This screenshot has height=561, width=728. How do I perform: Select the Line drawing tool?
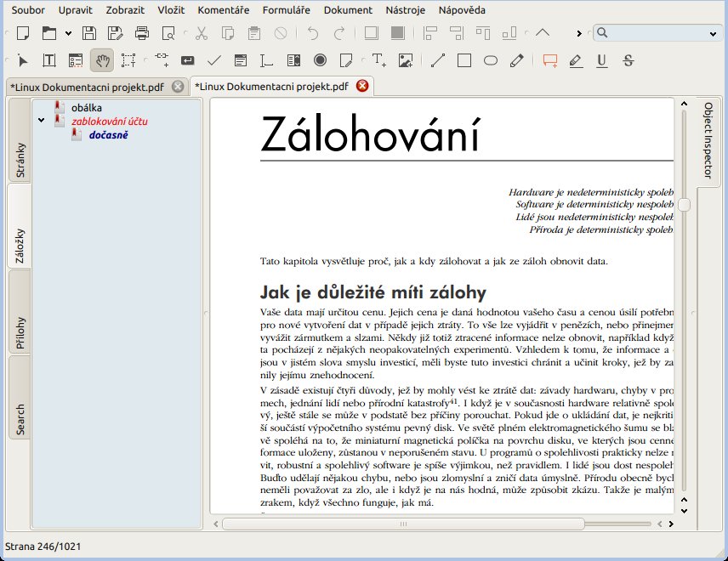tap(438, 60)
